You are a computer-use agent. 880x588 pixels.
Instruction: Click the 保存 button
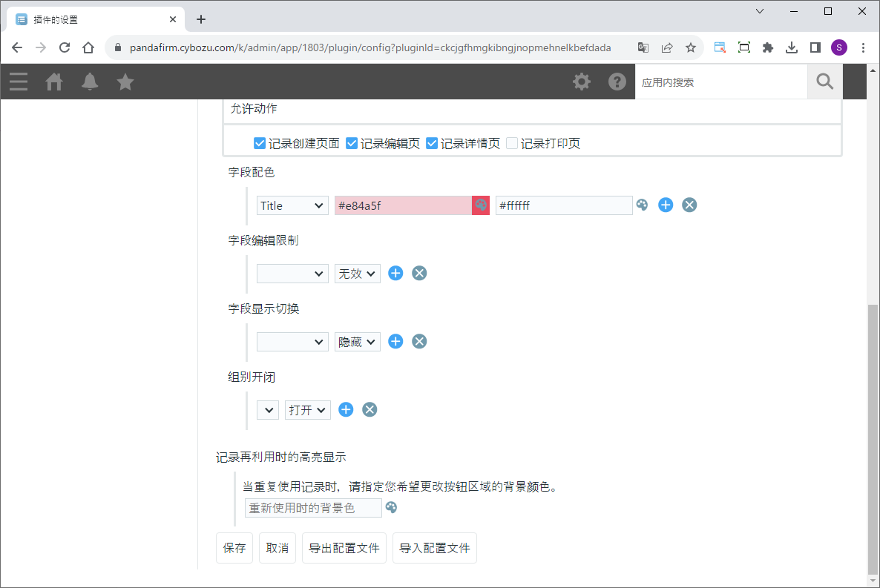[x=234, y=548]
